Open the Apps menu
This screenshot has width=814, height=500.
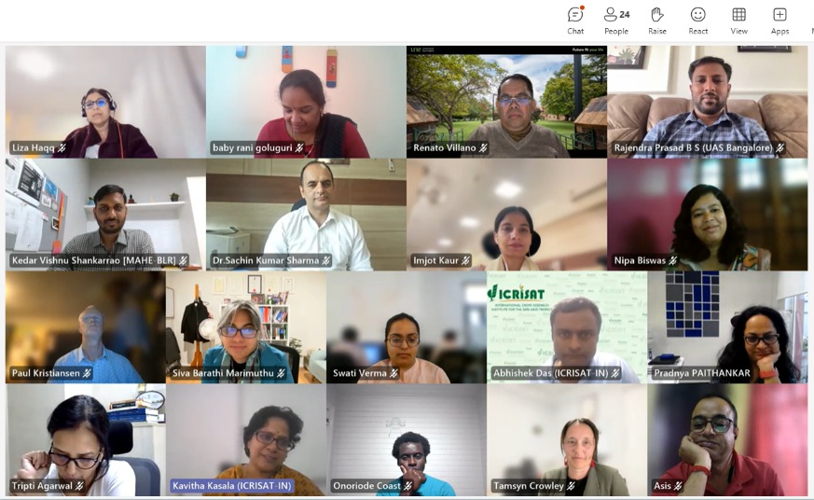pos(780,21)
